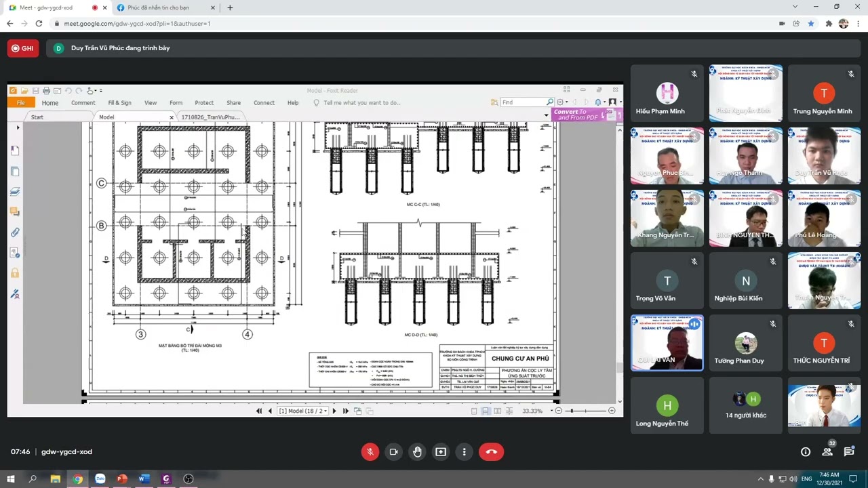868x488 pixels.
Task: Open the Fill & Sign ribbon tab
Action: [120, 103]
